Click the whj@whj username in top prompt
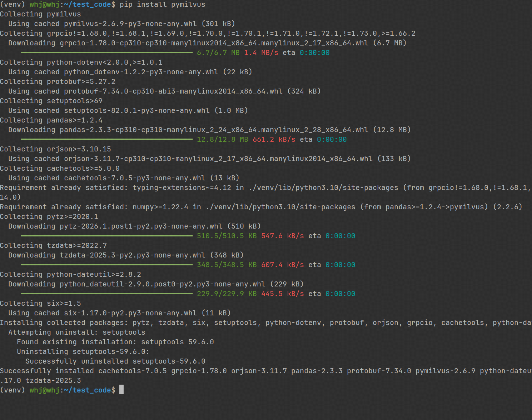532x420 pixels. point(44,5)
